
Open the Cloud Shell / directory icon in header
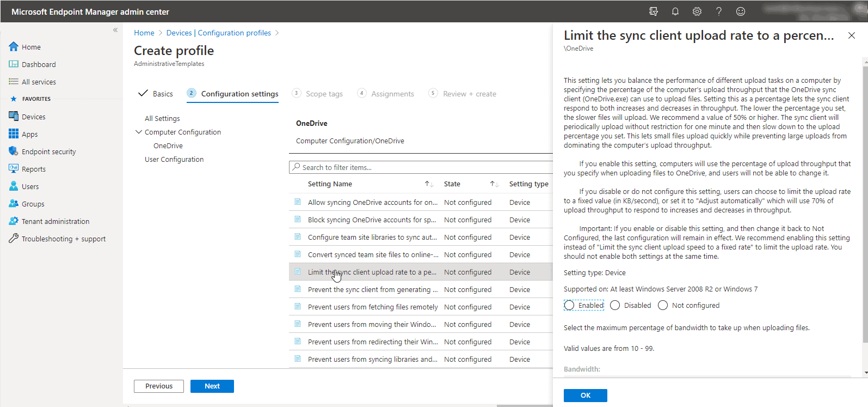pyautogui.click(x=654, y=11)
